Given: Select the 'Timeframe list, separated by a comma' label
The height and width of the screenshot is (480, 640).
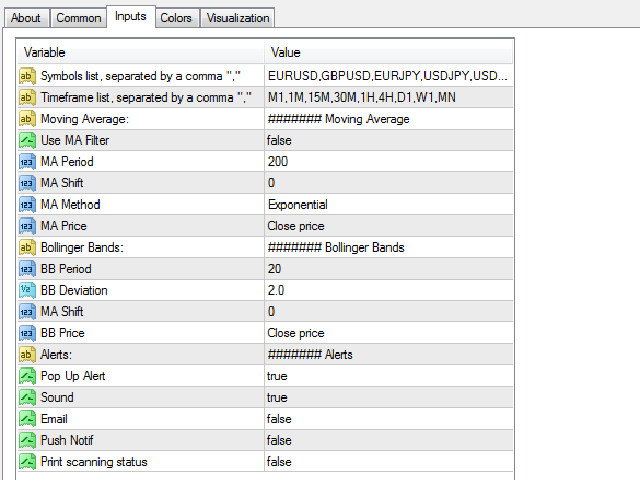Looking at the screenshot, I should [x=146, y=98].
